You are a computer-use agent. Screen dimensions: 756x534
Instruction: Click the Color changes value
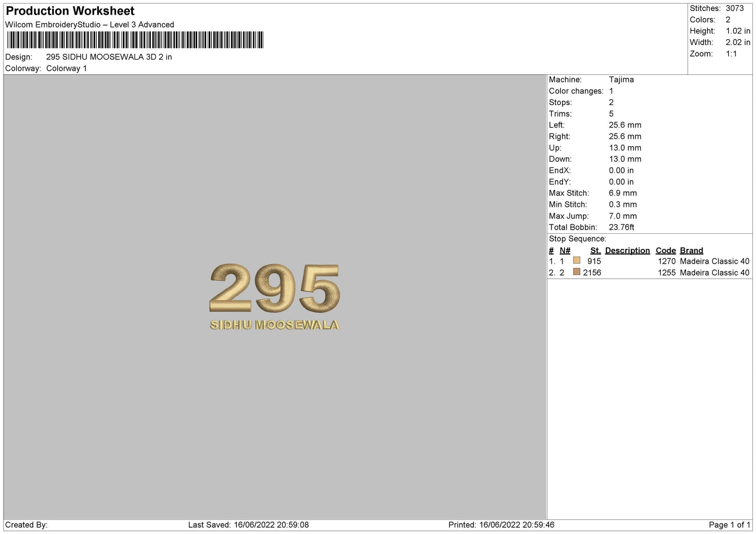pyautogui.click(x=611, y=92)
